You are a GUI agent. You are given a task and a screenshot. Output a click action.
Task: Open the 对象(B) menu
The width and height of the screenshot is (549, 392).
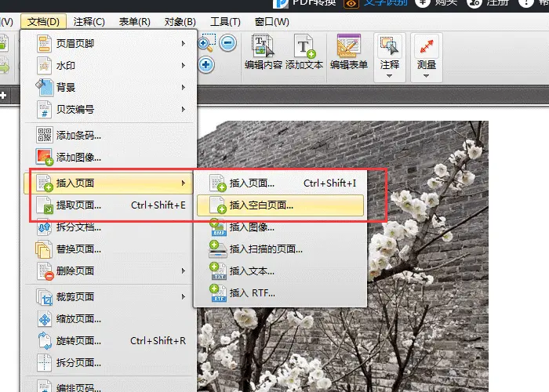point(180,22)
